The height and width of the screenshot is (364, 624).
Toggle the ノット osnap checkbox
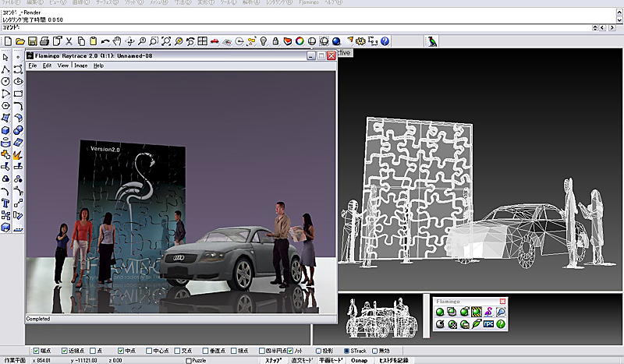coord(290,351)
